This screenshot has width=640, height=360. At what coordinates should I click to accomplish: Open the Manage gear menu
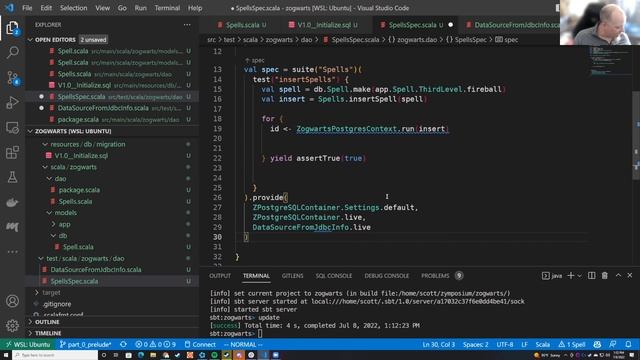[12, 326]
